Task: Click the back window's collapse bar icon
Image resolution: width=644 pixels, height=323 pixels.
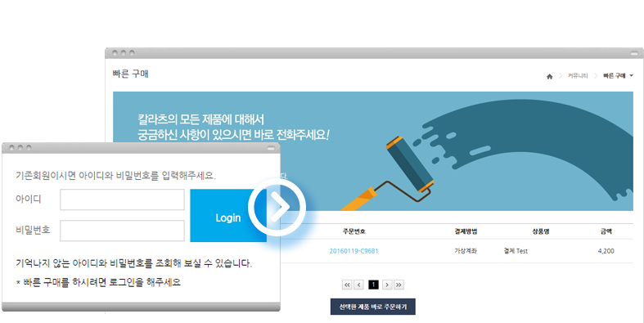Action: click(634, 53)
